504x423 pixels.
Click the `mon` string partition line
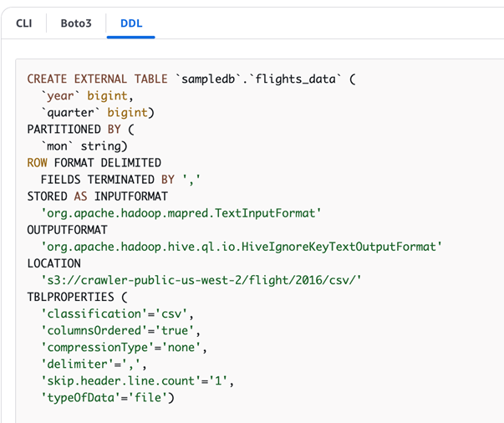click(x=84, y=146)
